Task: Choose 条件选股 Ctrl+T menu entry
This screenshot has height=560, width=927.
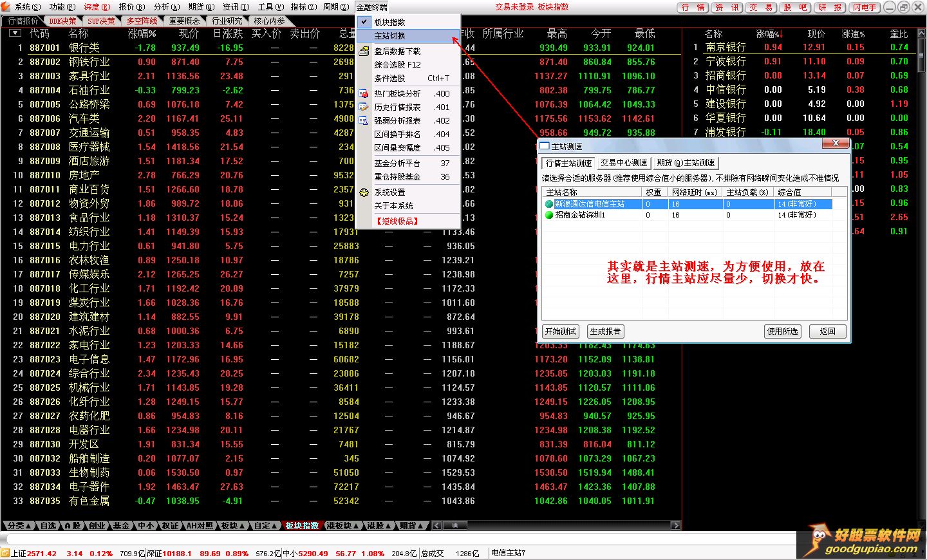Action: (408, 79)
